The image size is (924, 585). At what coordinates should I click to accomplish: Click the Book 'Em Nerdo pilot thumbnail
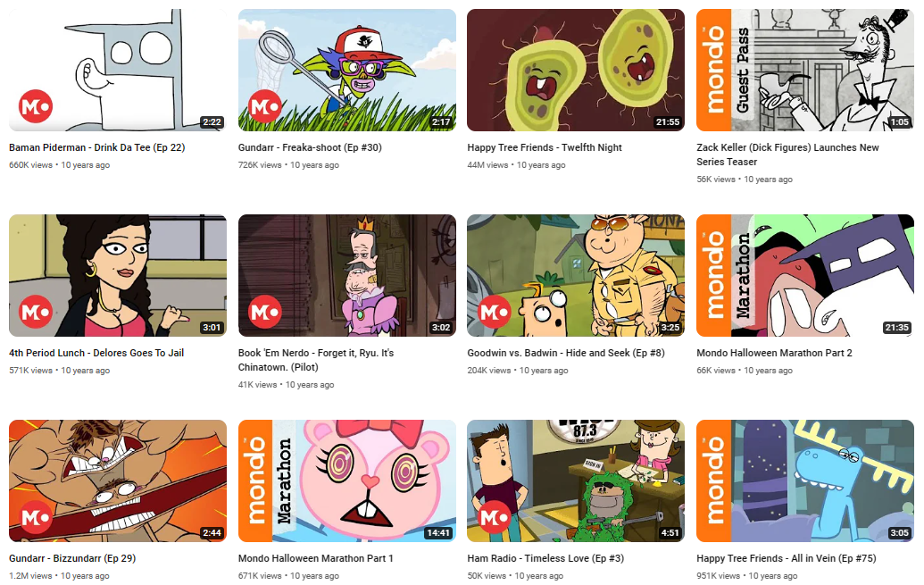(347, 275)
